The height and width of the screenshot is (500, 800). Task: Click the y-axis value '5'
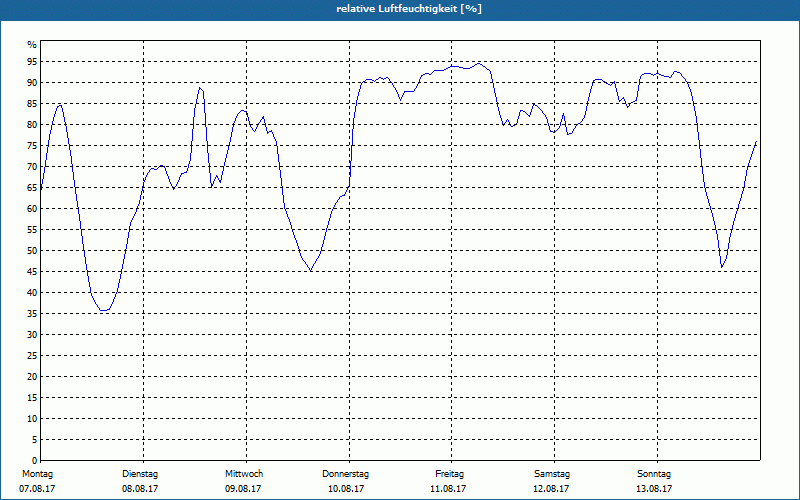pyautogui.click(x=35, y=440)
